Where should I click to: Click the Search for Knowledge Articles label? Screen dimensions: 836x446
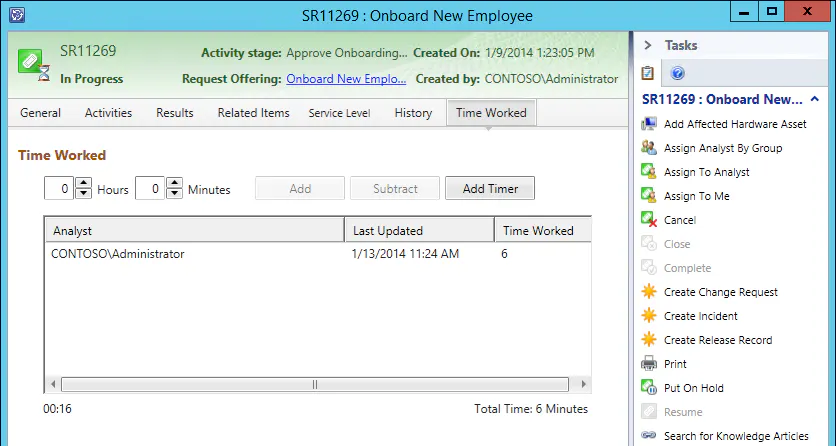coord(736,436)
